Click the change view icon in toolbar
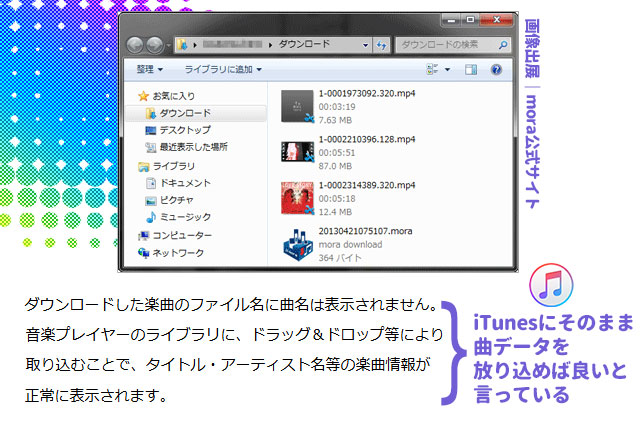Screen dimensions: 640x426 pos(432,70)
